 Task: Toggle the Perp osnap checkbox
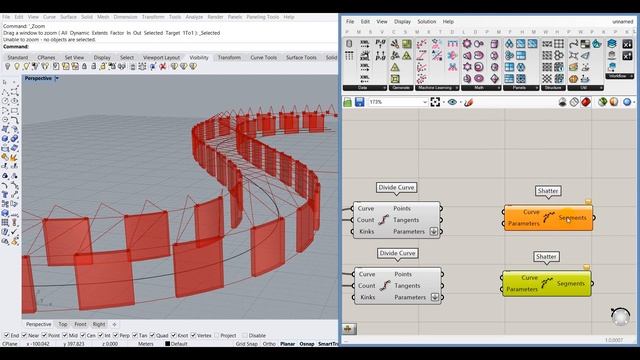tap(116, 336)
